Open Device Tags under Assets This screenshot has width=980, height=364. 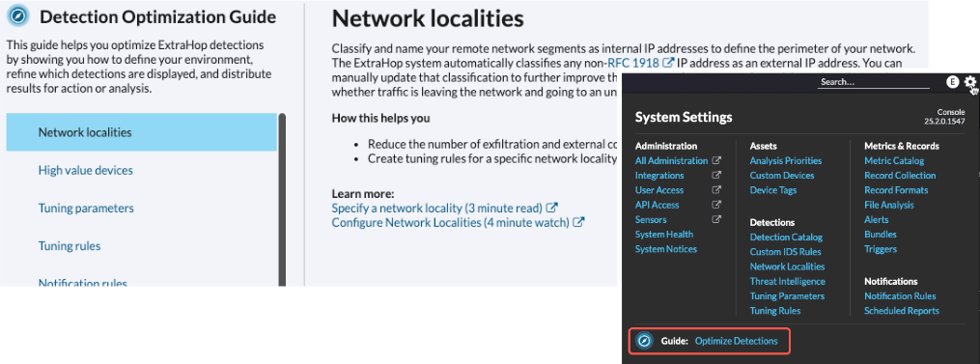(773, 190)
